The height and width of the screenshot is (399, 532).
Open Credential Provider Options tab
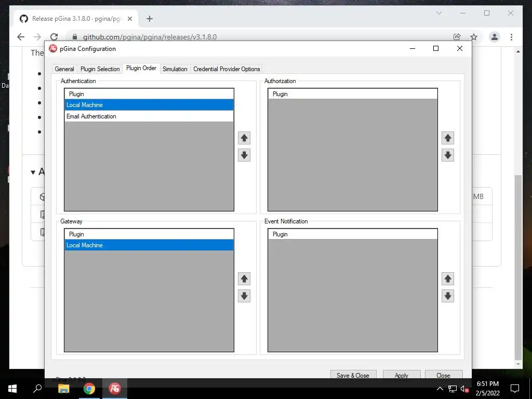(227, 69)
